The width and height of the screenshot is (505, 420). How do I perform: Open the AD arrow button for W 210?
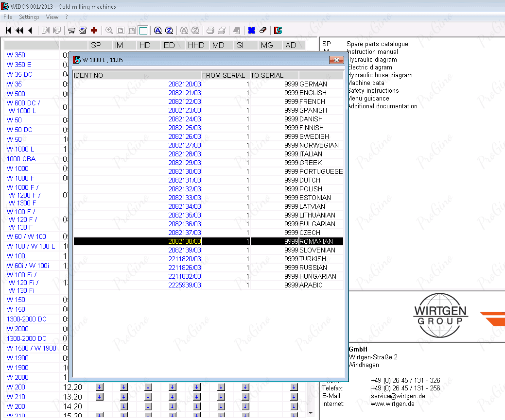294,397
